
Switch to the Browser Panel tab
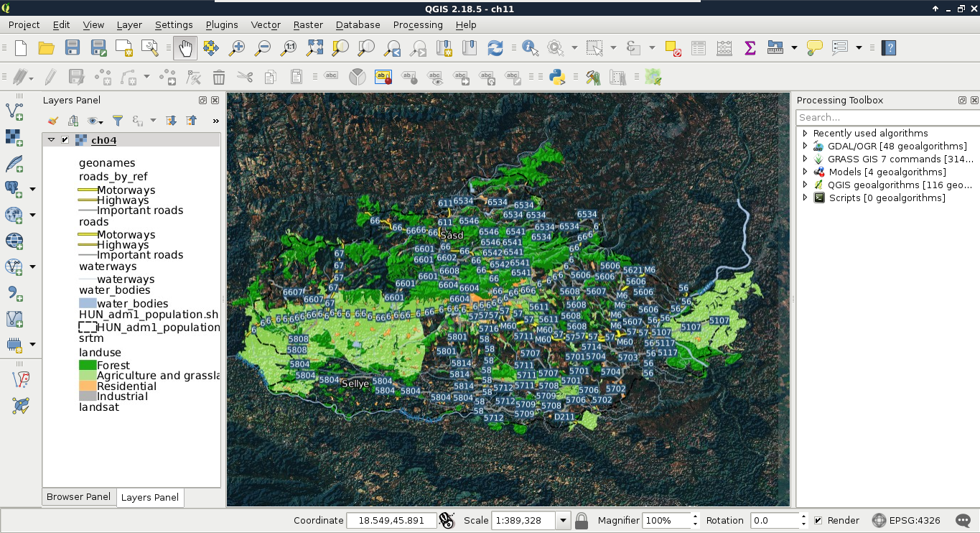coord(78,497)
